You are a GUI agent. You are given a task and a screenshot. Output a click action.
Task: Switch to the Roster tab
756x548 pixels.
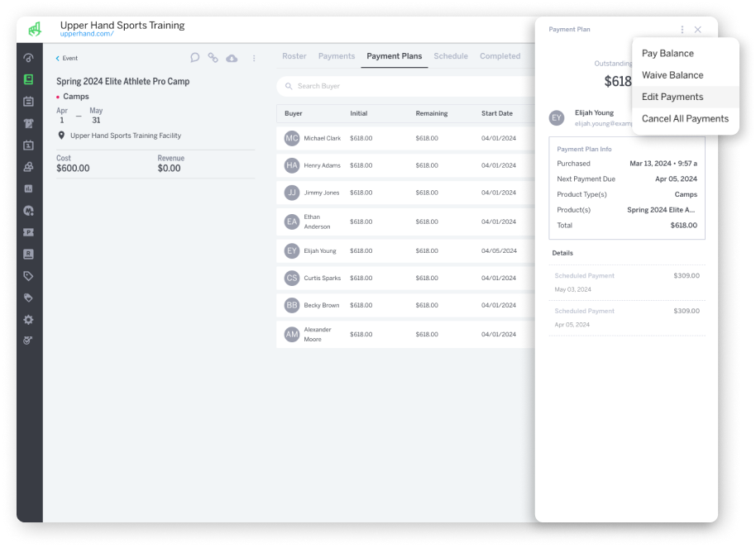tap(294, 56)
